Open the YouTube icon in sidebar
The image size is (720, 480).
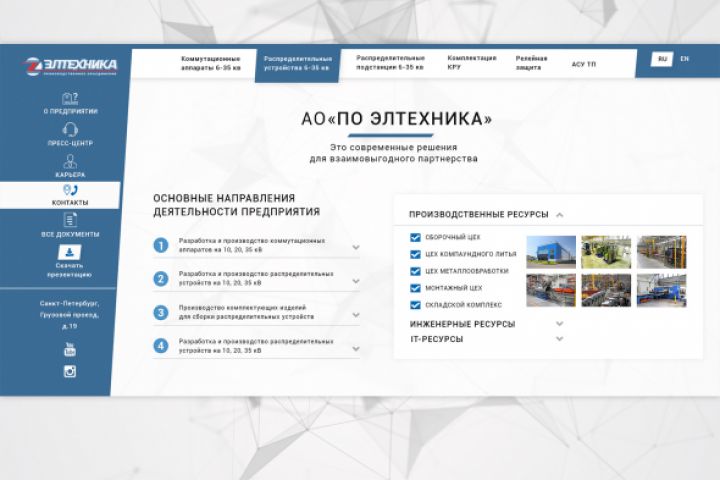tap(69, 349)
